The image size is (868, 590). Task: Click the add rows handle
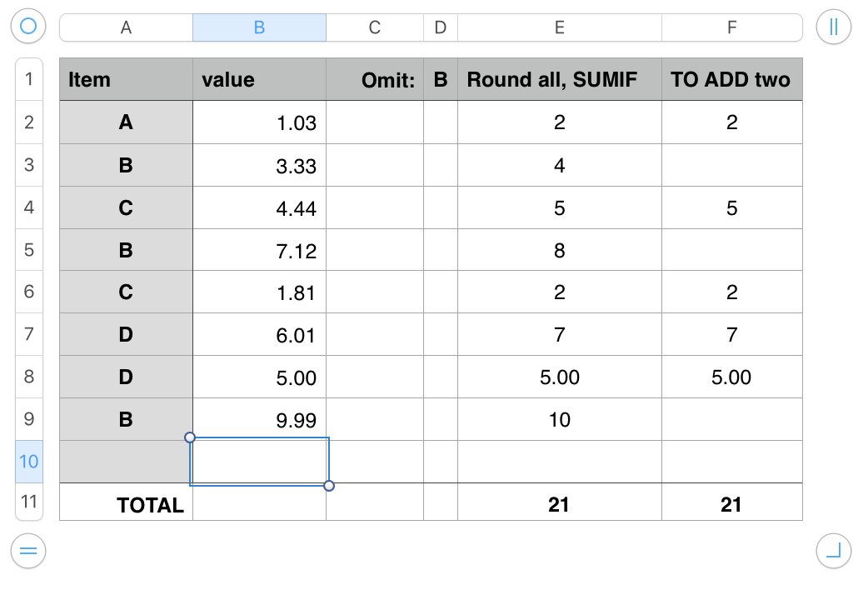coord(28,550)
